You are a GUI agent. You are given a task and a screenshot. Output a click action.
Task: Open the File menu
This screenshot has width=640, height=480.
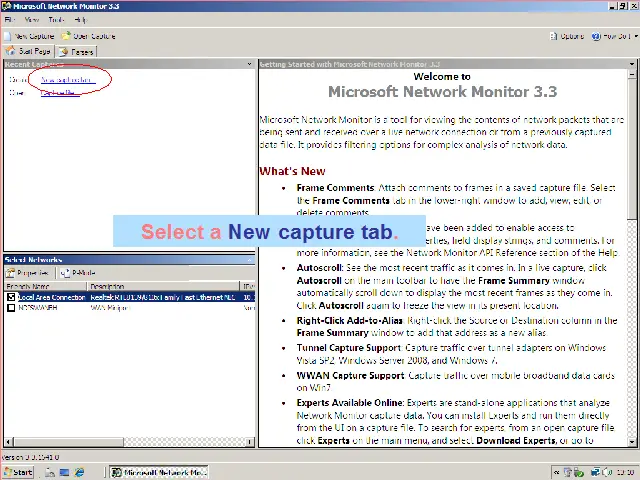9,20
